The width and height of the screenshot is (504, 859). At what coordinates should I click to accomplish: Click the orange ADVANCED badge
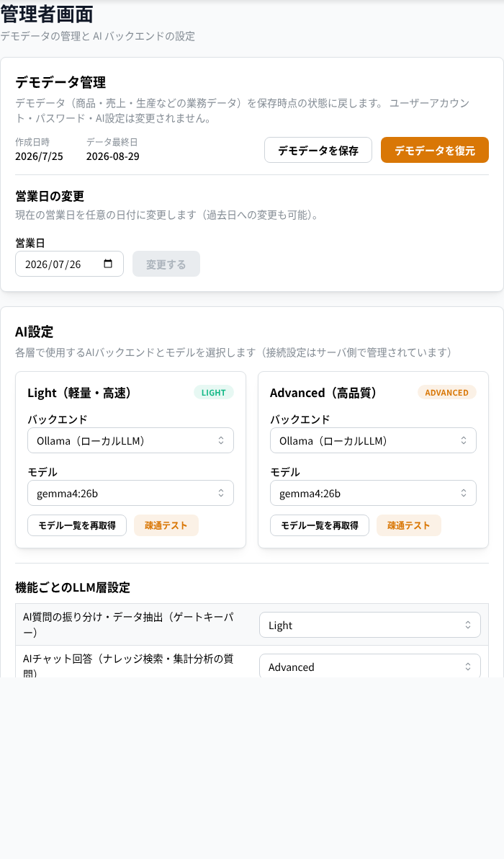(446, 392)
